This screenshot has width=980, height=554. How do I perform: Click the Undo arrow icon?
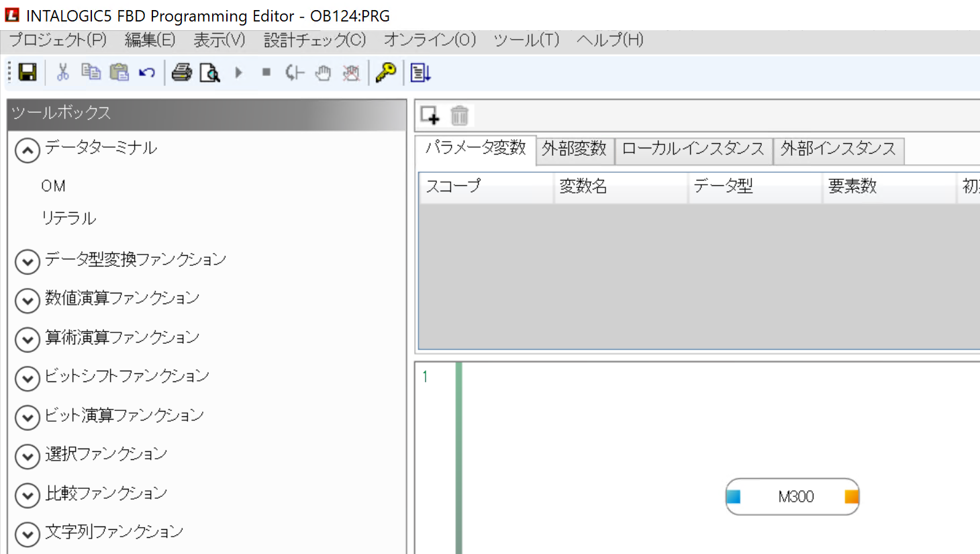tap(147, 73)
